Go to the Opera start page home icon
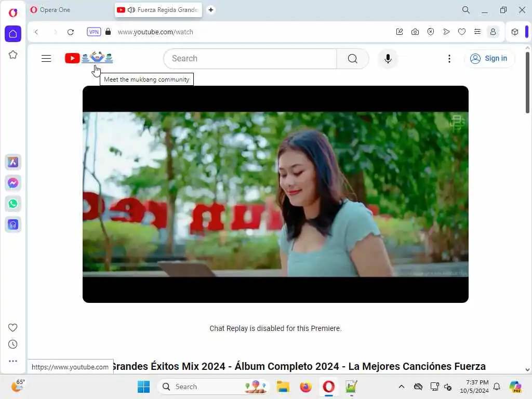532x399 pixels. [x=13, y=34]
